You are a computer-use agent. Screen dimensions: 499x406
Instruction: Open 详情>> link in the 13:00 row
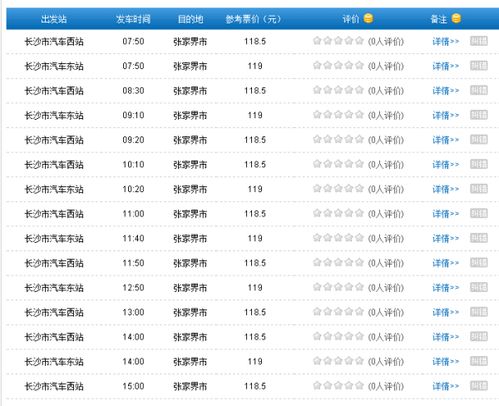click(446, 312)
